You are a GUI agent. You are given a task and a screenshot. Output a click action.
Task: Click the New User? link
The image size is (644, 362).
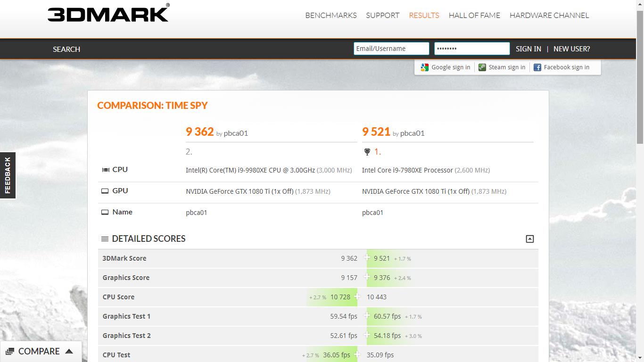pos(571,49)
